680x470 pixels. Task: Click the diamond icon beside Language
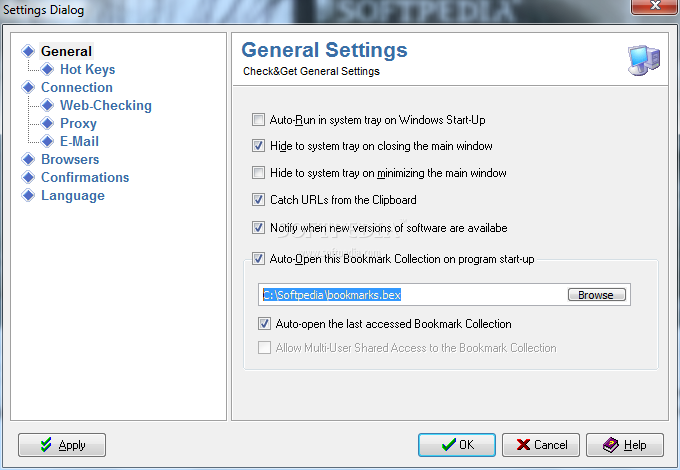28,195
